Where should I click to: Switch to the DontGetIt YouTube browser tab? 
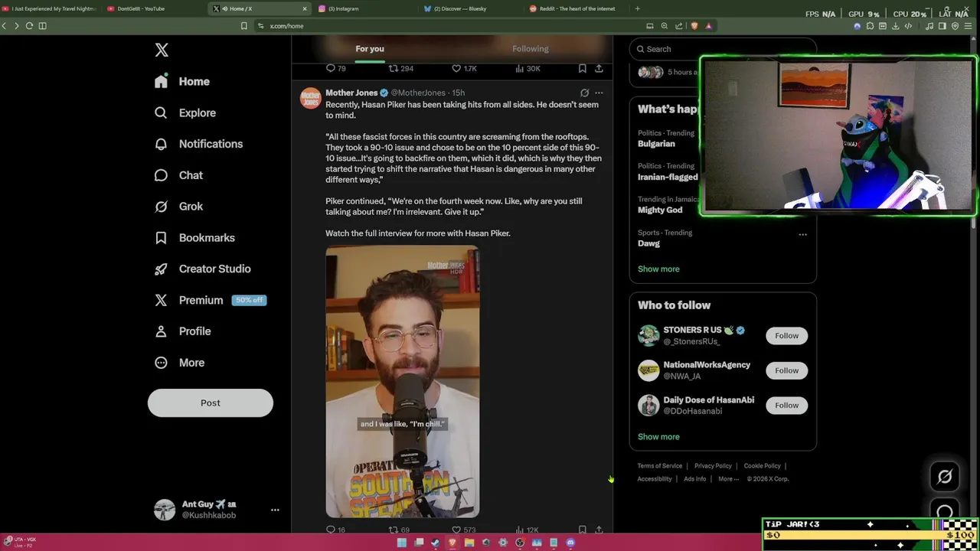pyautogui.click(x=155, y=8)
